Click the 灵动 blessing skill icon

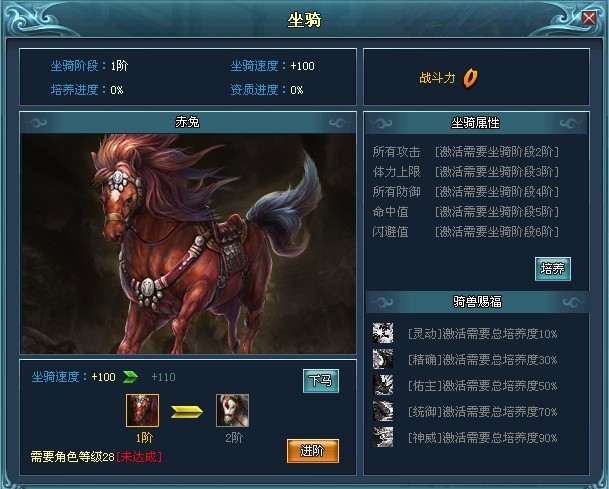(383, 333)
